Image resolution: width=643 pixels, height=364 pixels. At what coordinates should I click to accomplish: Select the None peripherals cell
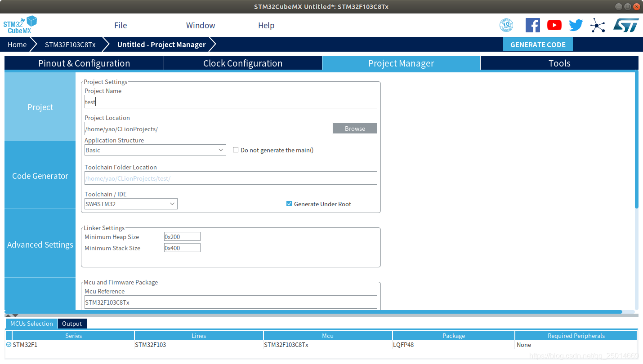pos(576,345)
